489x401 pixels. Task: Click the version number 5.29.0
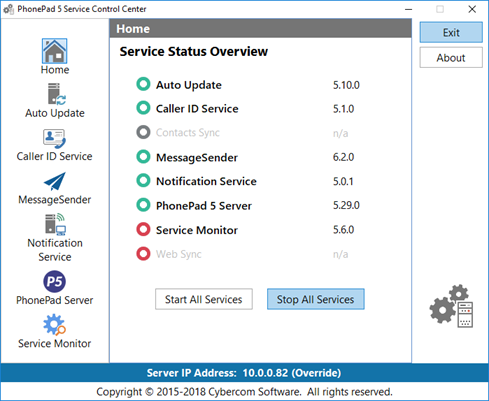click(346, 205)
